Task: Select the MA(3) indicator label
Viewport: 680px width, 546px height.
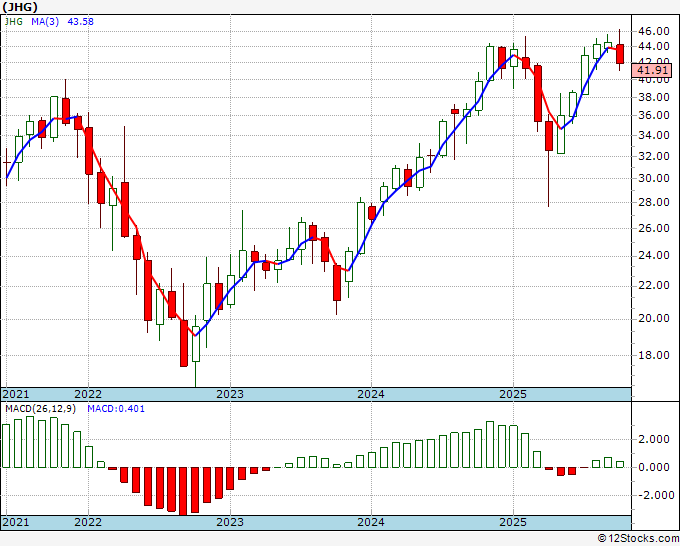Action: (x=45, y=22)
